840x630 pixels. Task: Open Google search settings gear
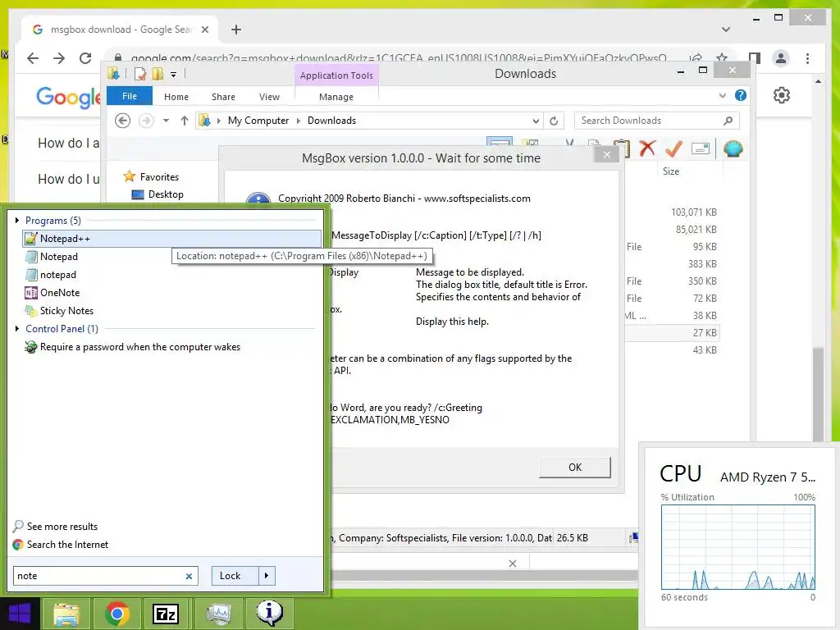click(x=782, y=95)
